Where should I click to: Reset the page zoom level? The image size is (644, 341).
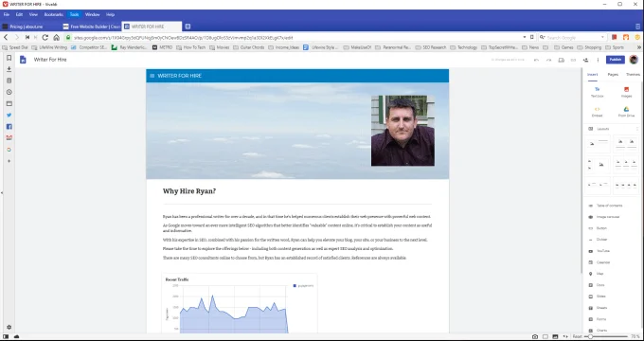coord(577,336)
